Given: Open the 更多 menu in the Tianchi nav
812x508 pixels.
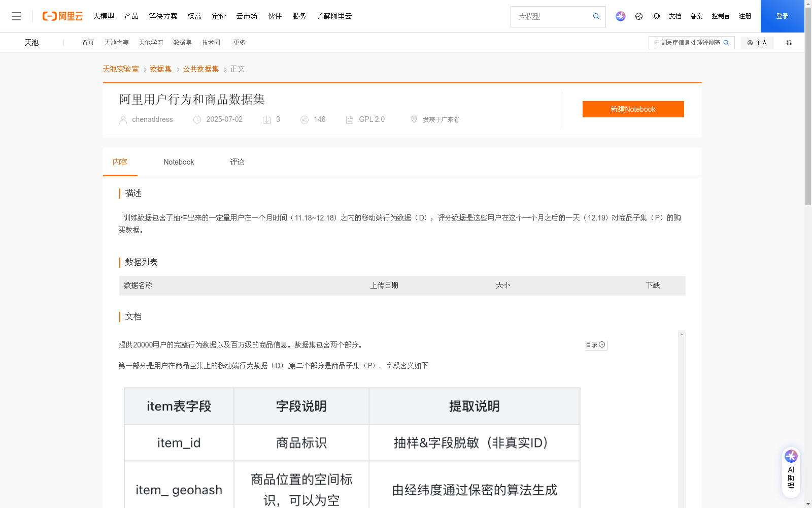Looking at the screenshot, I should click(x=239, y=43).
